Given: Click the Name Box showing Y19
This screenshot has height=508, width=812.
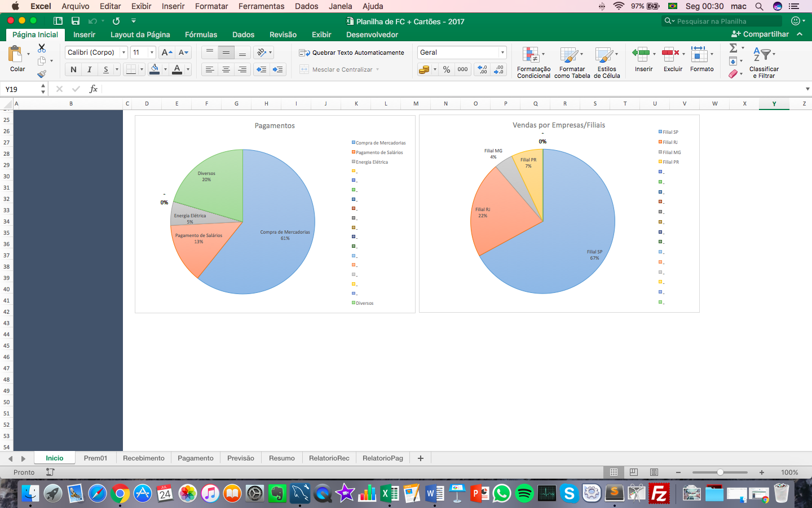Looking at the screenshot, I should coord(20,89).
